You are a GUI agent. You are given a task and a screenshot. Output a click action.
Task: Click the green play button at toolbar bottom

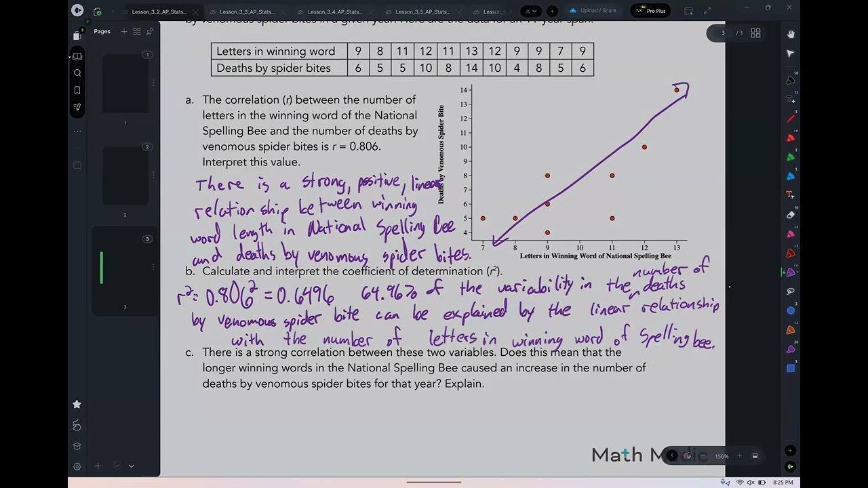[x=791, y=466]
